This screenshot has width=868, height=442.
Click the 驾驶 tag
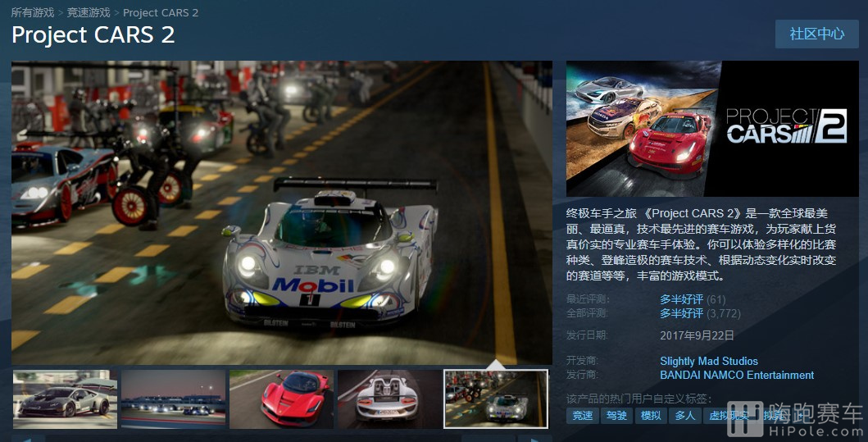[616, 416]
